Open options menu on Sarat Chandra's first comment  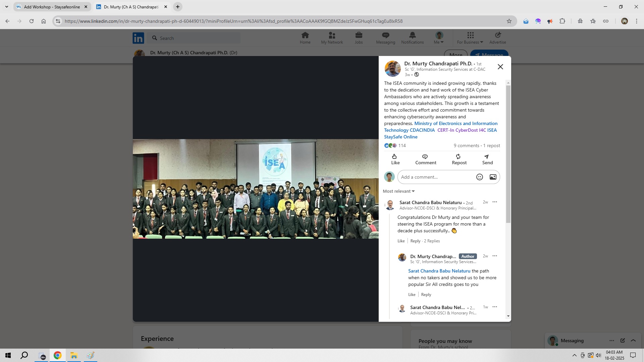point(494,202)
